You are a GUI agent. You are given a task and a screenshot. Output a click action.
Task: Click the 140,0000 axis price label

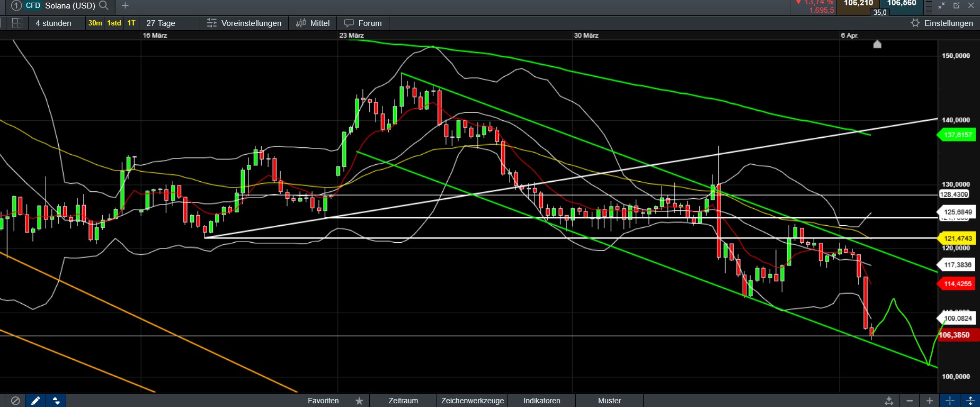(x=956, y=120)
